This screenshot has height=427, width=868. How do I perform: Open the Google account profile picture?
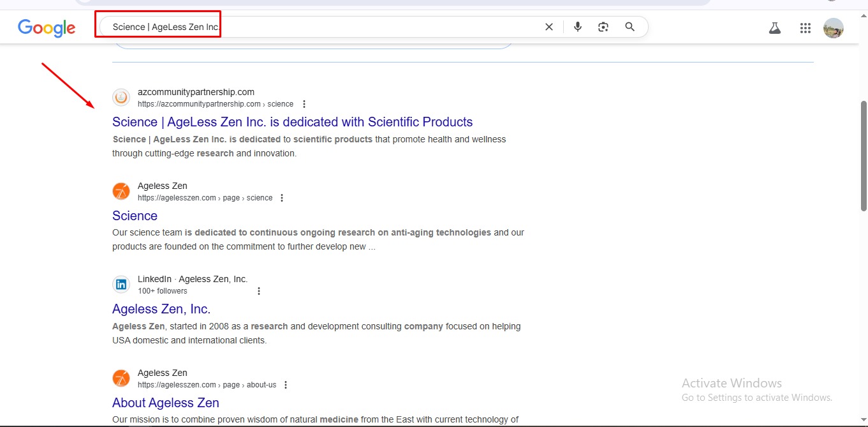pos(833,28)
